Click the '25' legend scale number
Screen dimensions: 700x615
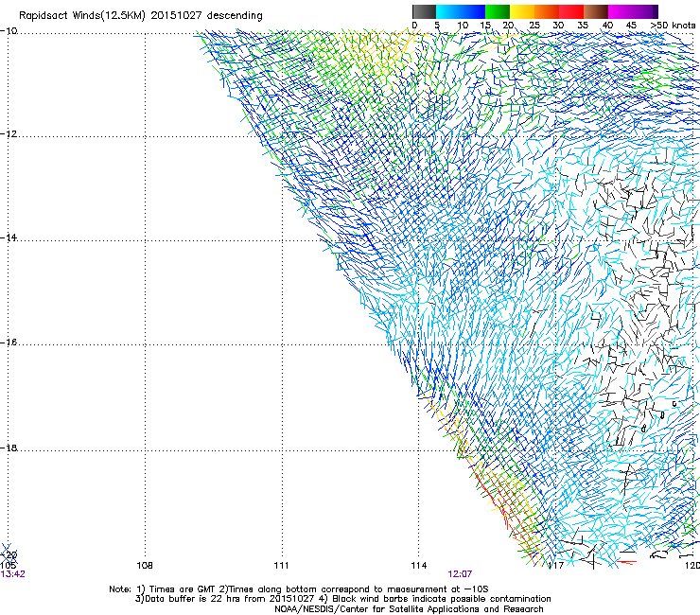click(x=534, y=26)
